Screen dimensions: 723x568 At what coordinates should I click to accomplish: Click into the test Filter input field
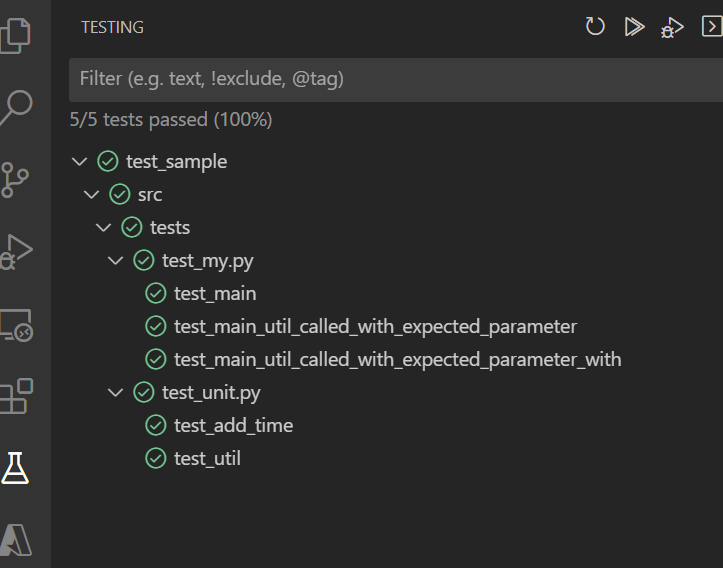396,79
